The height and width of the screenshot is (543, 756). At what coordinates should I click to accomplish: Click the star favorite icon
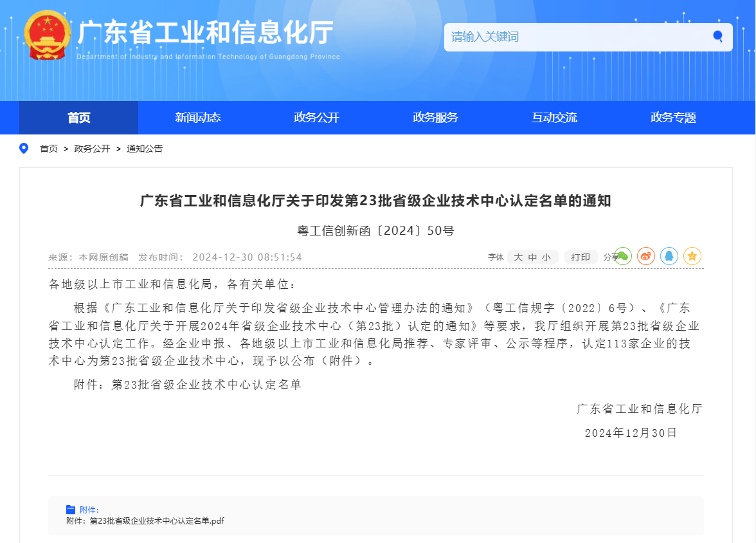[692, 256]
